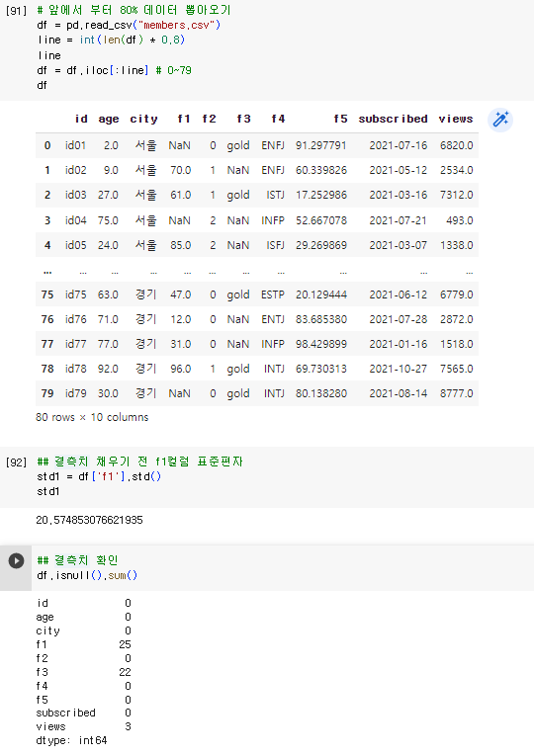
Task: Select cell id77 in the table
Action: pos(76,344)
